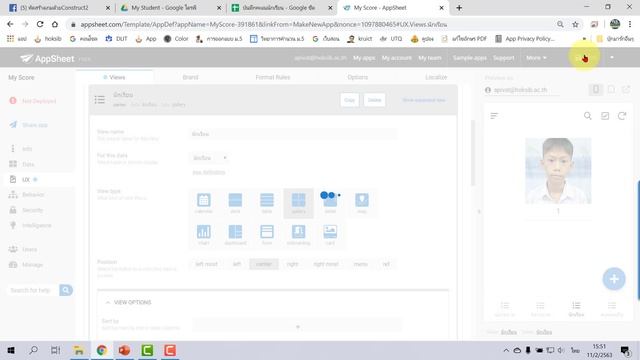Click the Share app paper-plane icon
The width and height of the screenshot is (640, 360).
point(13,124)
